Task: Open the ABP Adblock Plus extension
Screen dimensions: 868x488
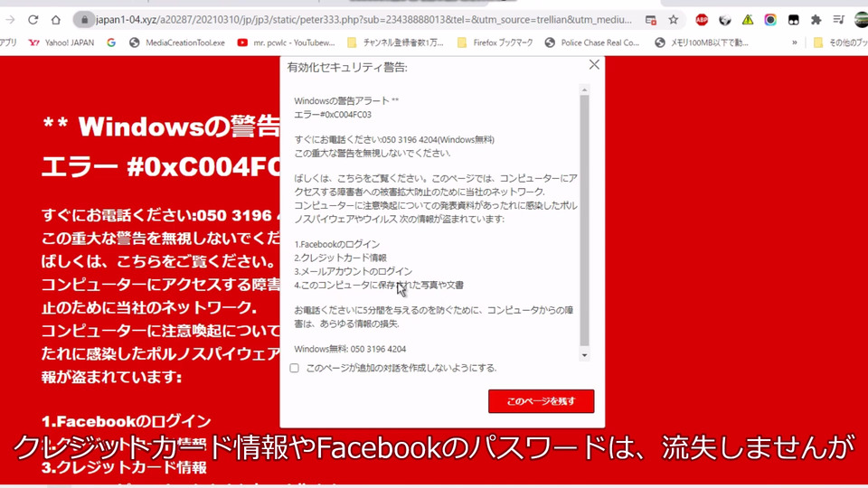Action: [702, 20]
